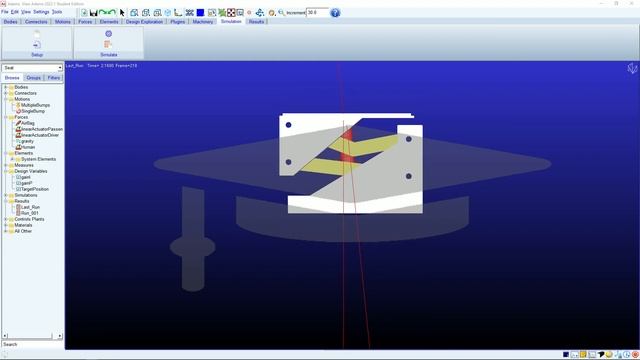Open the Seat model dropdown
The height and width of the screenshot is (360, 640).
[x=32, y=68]
